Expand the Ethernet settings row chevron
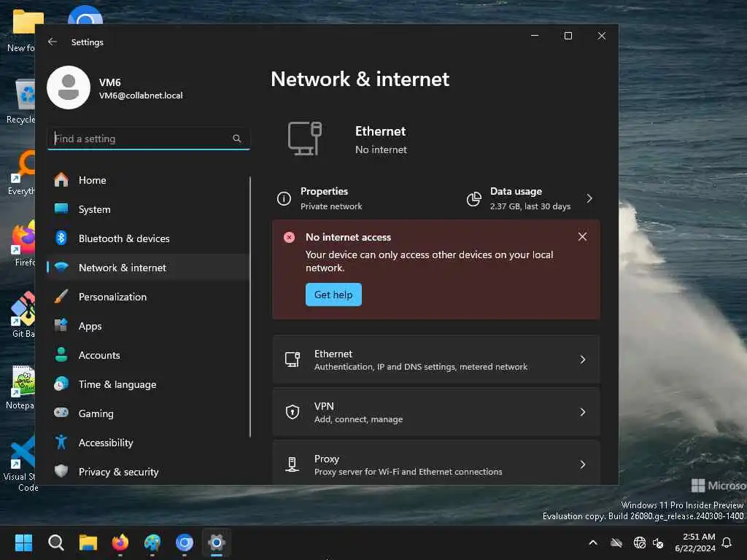 pyautogui.click(x=583, y=359)
